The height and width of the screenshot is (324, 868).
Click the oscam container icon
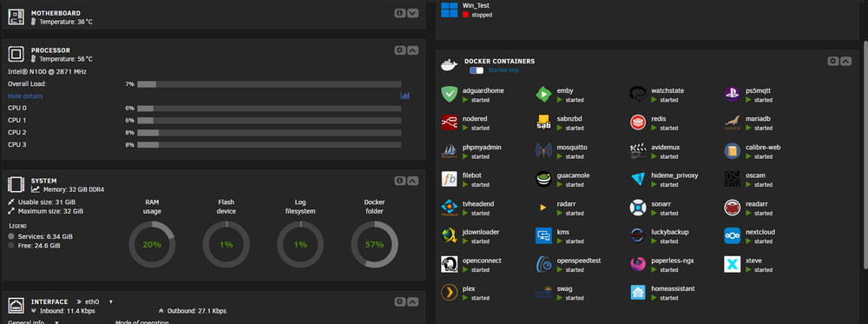(x=733, y=180)
